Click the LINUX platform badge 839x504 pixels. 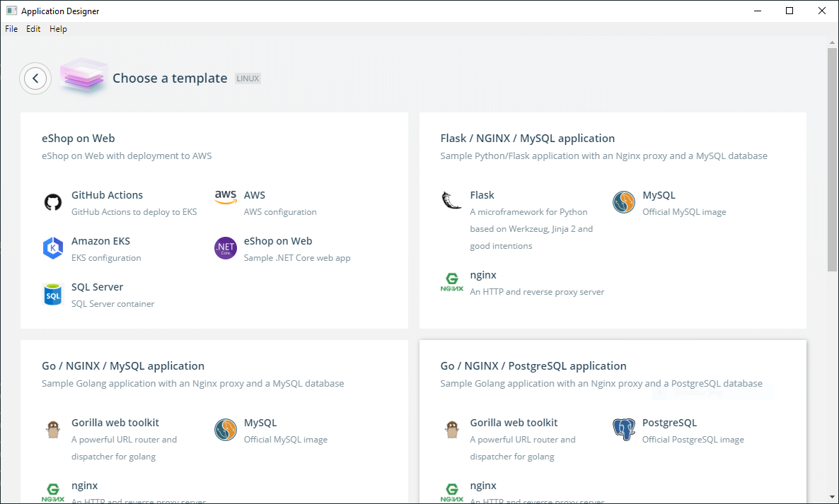(x=248, y=78)
